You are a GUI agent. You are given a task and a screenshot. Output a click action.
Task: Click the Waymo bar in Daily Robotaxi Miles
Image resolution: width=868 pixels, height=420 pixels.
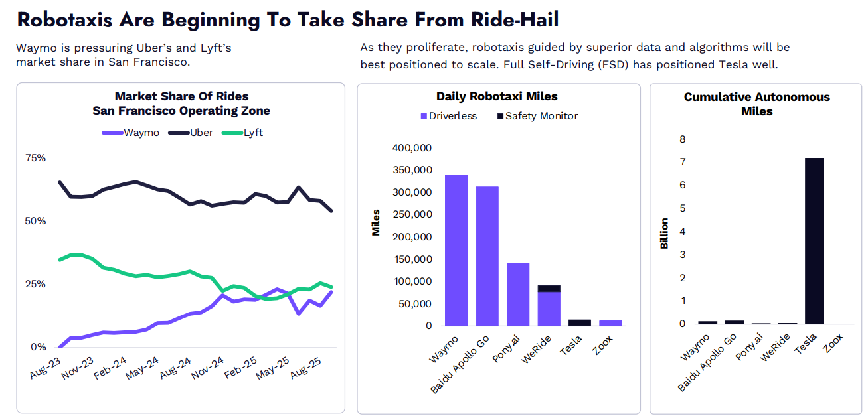coord(456,250)
